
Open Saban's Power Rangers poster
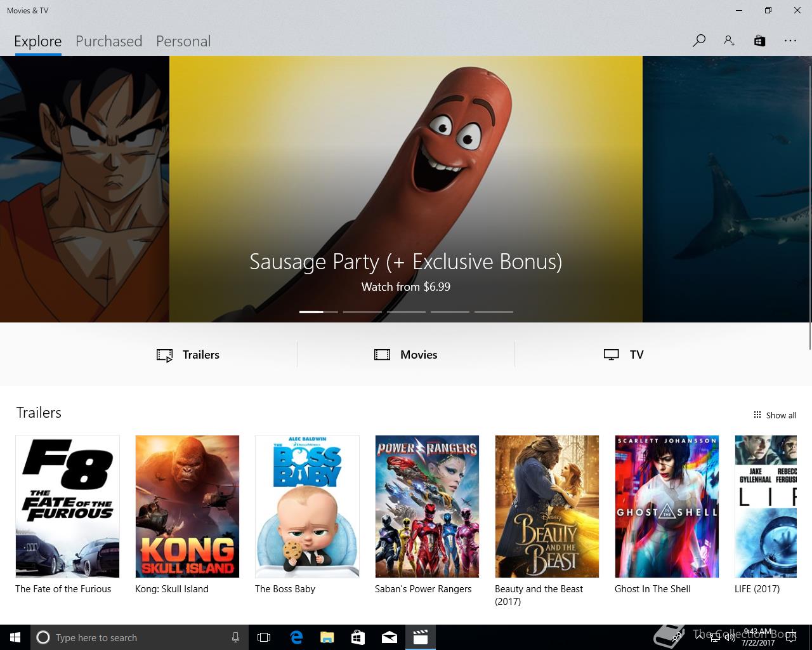tap(427, 507)
